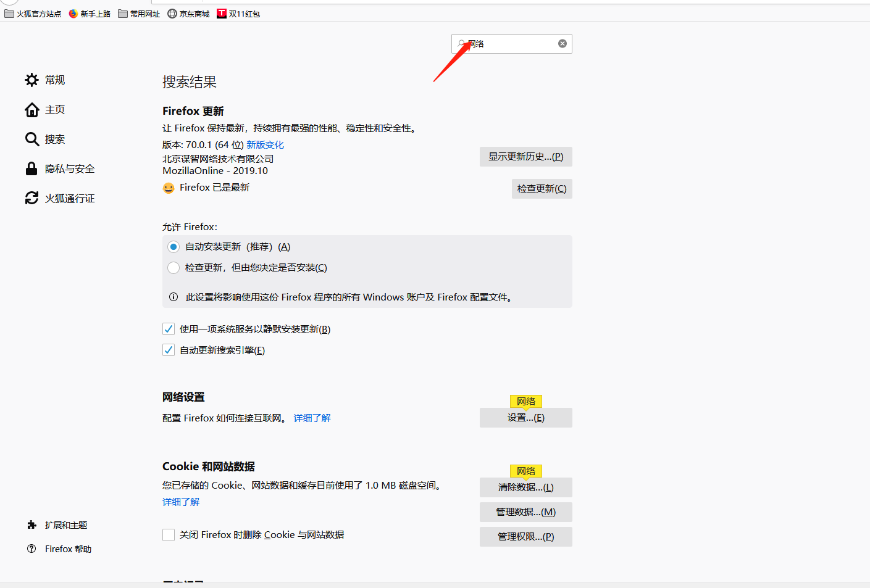Open the 新版变化 release notes link
The width and height of the screenshot is (870, 588).
266,145
